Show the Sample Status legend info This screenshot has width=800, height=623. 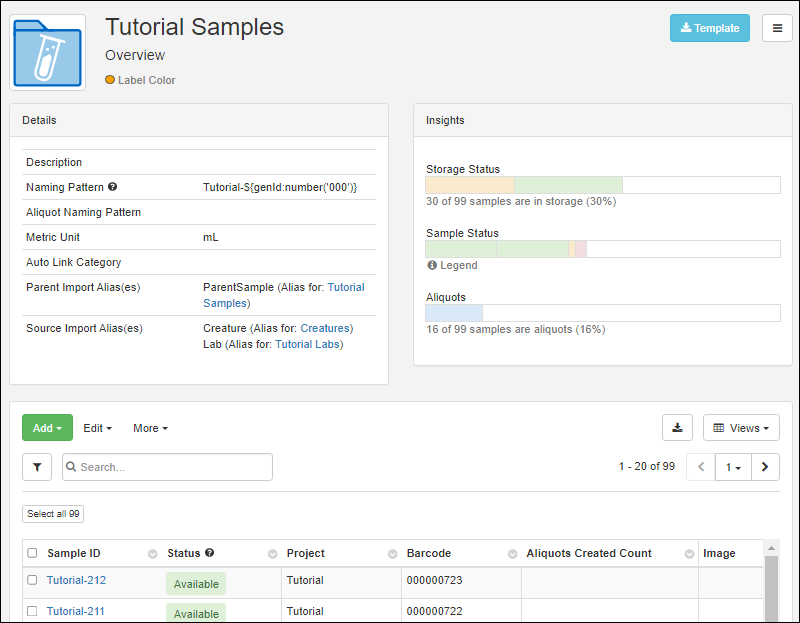click(x=452, y=265)
